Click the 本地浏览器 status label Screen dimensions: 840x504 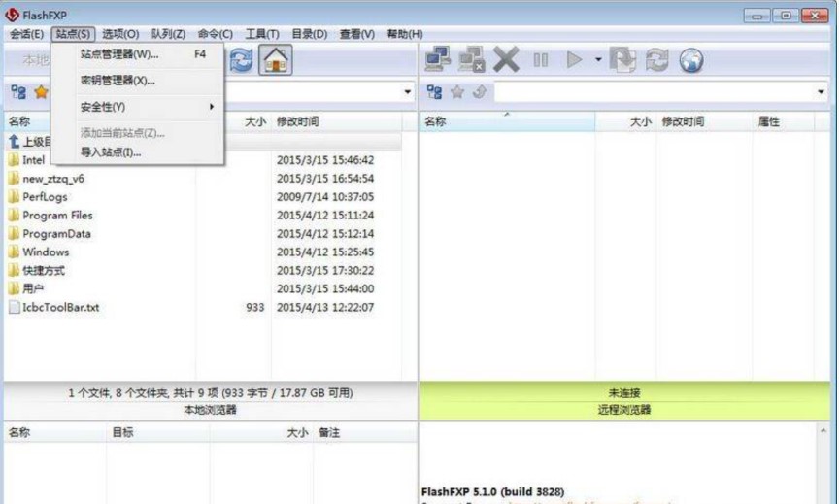pyautogui.click(x=210, y=410)
